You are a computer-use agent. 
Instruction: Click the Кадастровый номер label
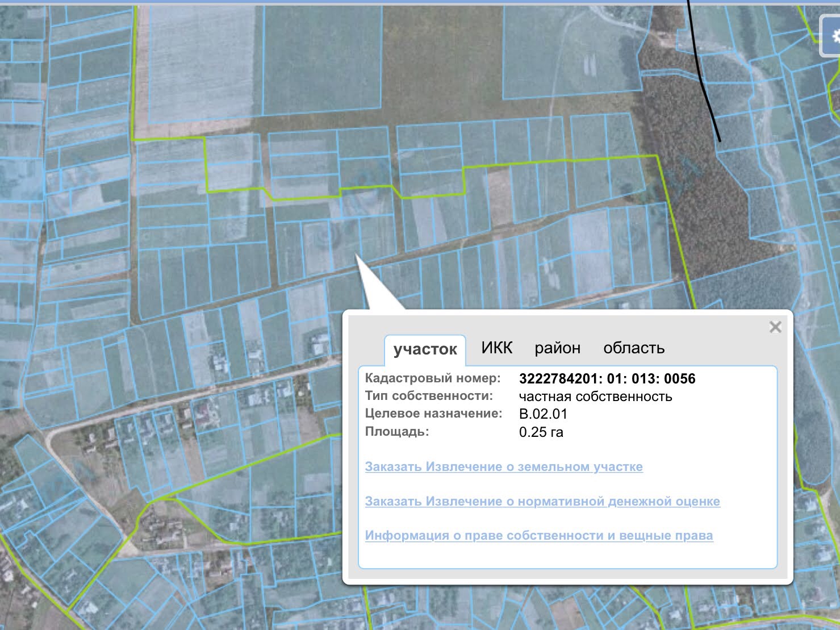click(x=433, y=378)
